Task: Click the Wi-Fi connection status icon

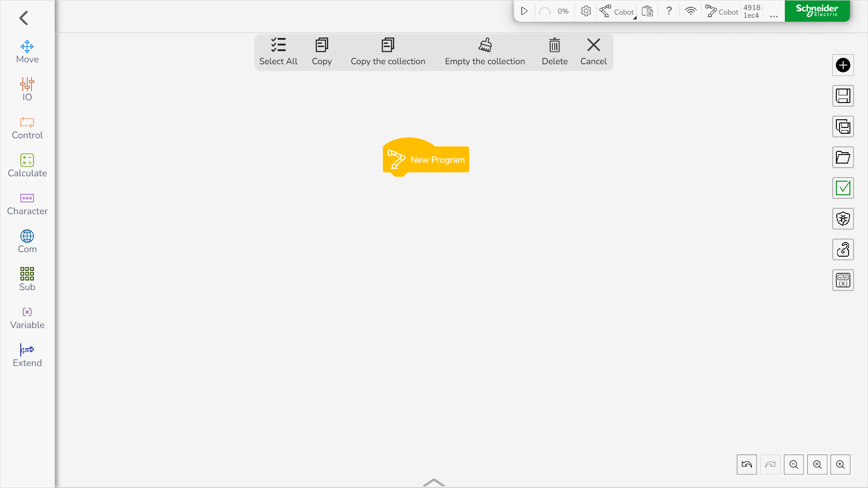Action: pos(690,11)
